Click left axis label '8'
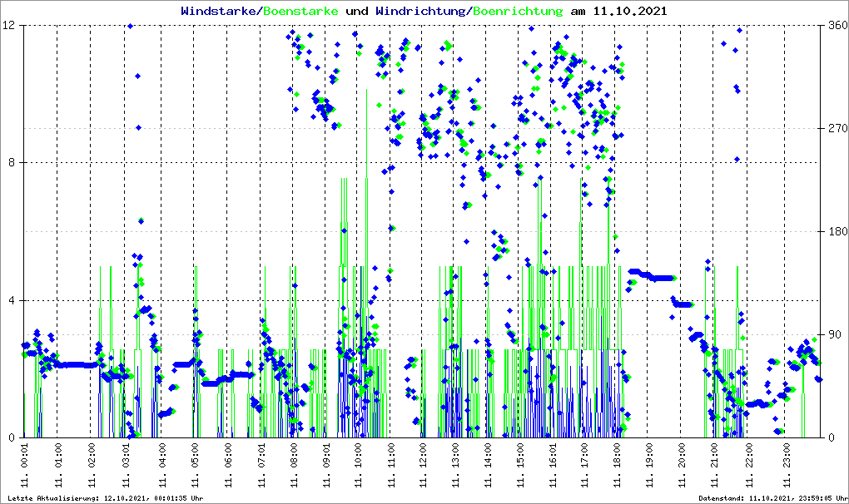This screenshot has width=849, height=504. pos(11,162)
